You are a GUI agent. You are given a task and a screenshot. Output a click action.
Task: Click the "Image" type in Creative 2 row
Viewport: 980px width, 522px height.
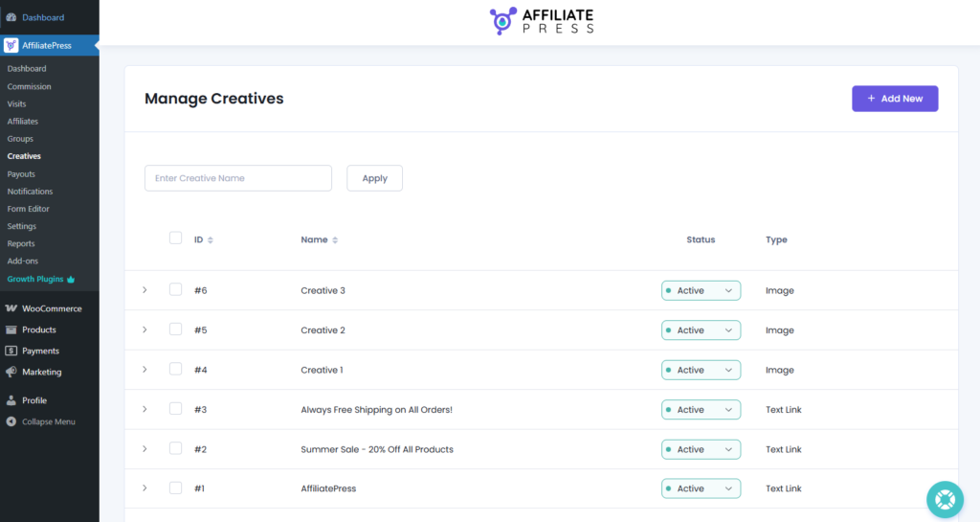(780, 330)
